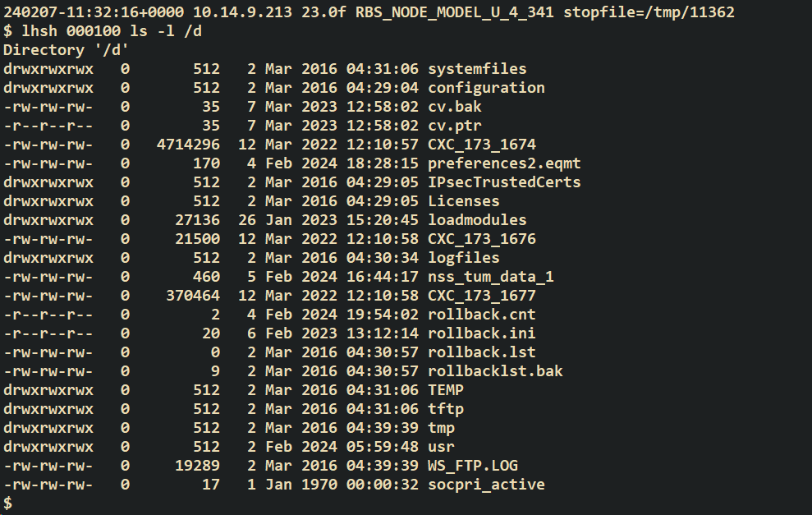Click the empty prompt at the bottom
Viewport: 812px width, 515px height.
(7, 503)
